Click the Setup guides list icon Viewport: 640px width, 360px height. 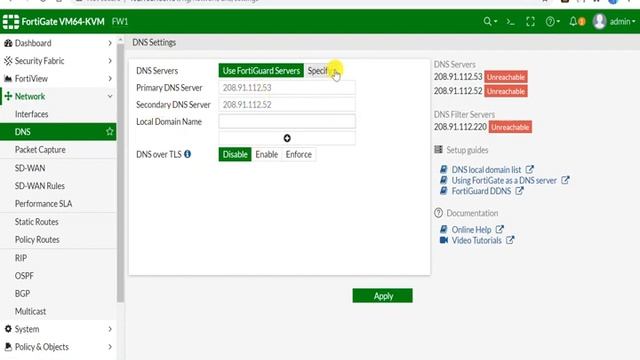pyautogui.click(x=438, y=149)
